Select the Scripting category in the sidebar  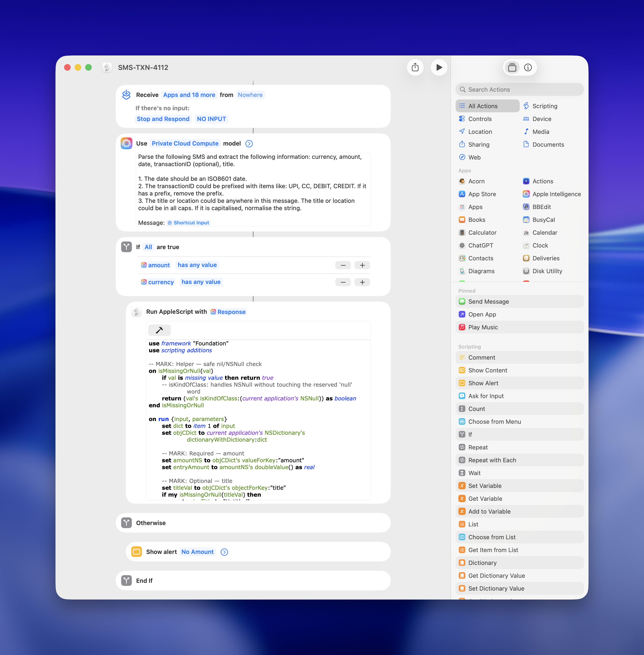click(545, 106)
